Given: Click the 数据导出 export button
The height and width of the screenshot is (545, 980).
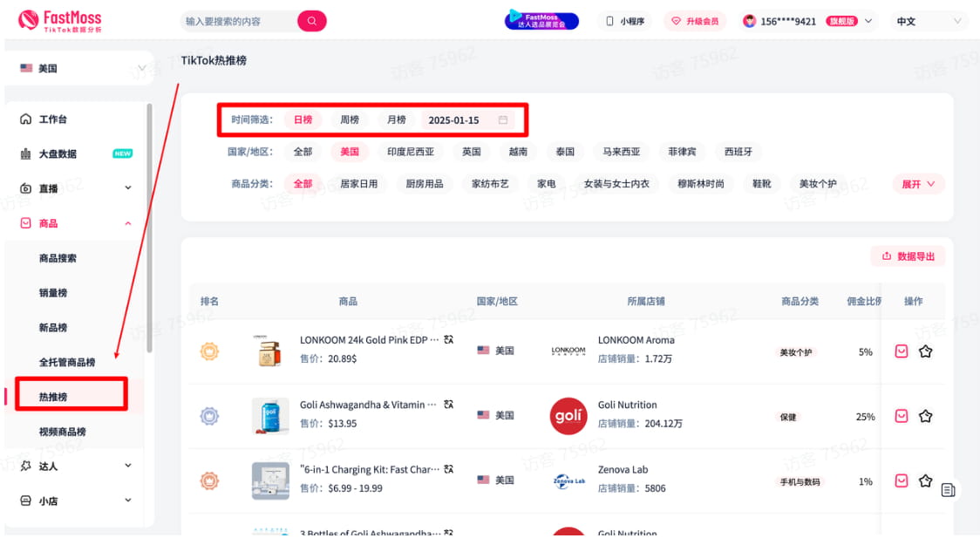Looking at the screenshot, I should [x=908, y=256].
